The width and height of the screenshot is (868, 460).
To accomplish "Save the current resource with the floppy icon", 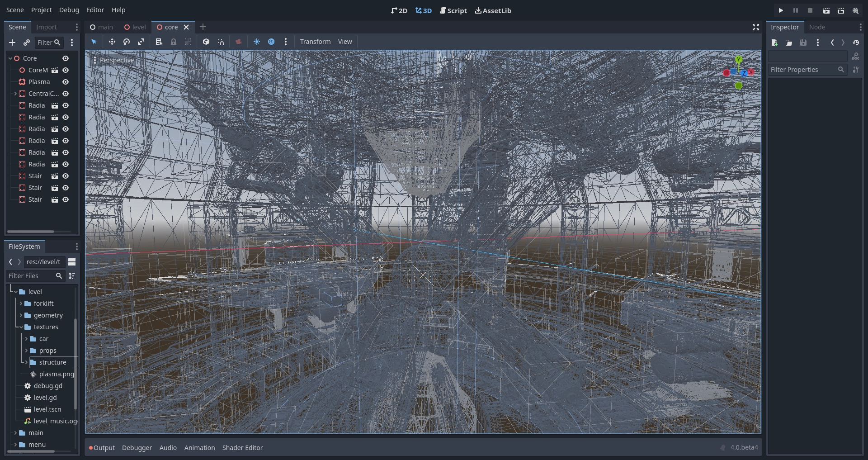I will click(804, 43).
